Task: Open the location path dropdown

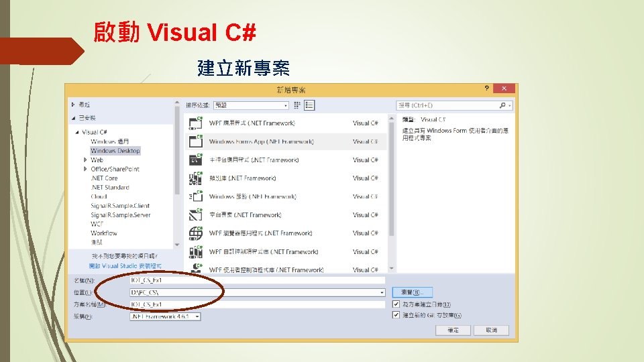Action: (382, 293)
